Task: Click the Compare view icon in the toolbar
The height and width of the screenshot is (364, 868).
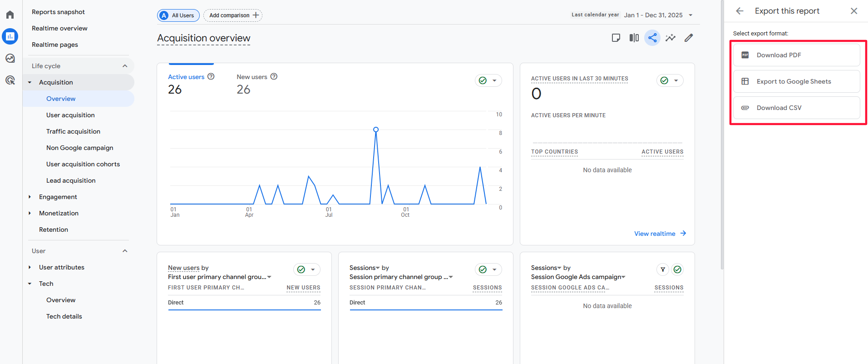Action: [634, 38]
